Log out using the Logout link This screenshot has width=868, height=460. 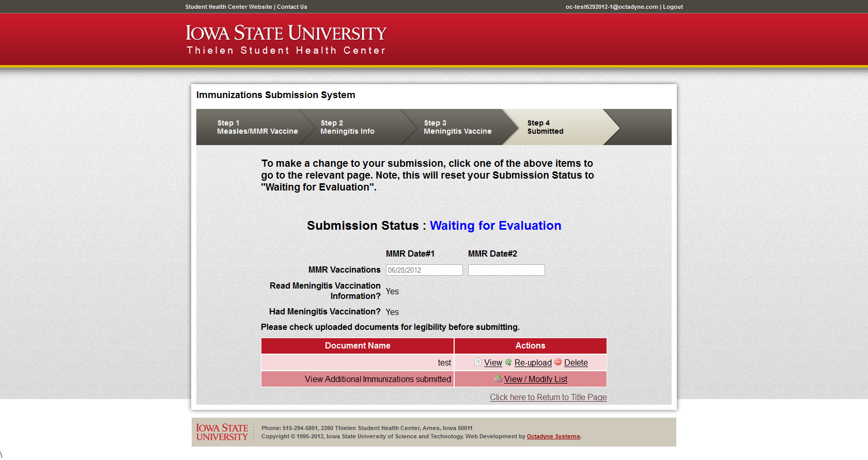(673, 7)
